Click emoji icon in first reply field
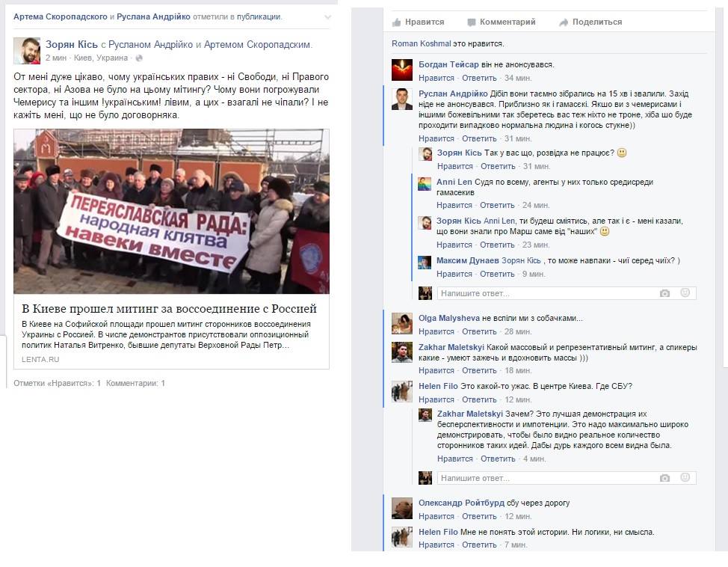 [x=685, y=292]
